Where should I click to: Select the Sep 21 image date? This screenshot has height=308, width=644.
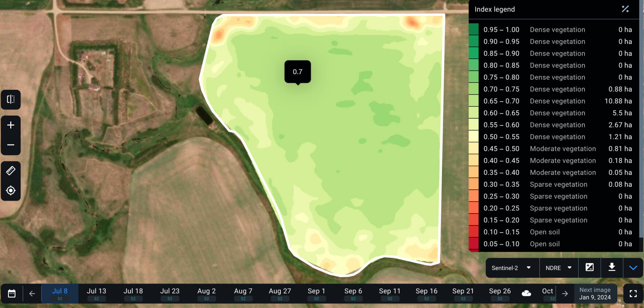[x=463, y=293]
